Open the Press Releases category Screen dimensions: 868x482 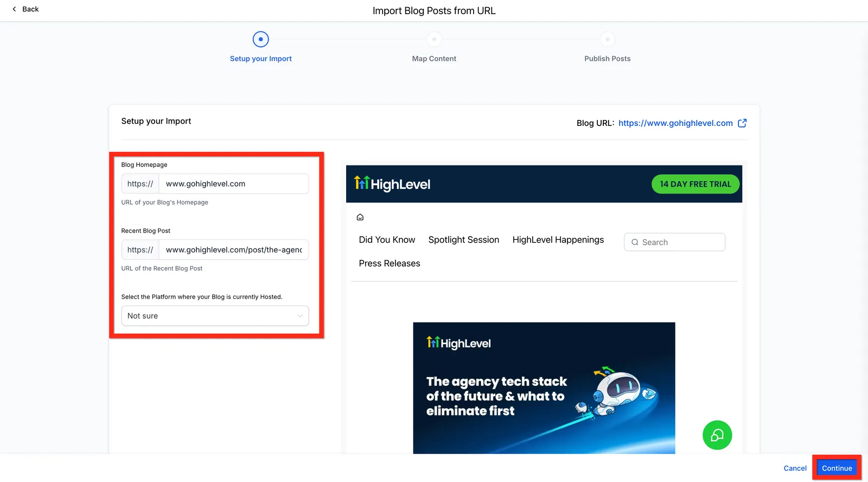point(390,263)
